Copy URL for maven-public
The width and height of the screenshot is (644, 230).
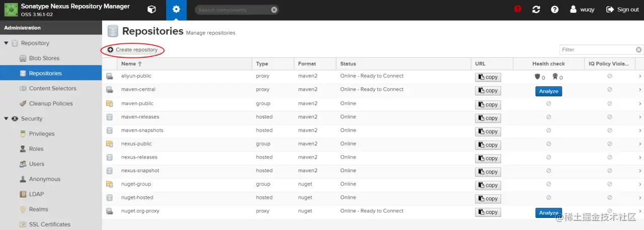tap(488, 105)
